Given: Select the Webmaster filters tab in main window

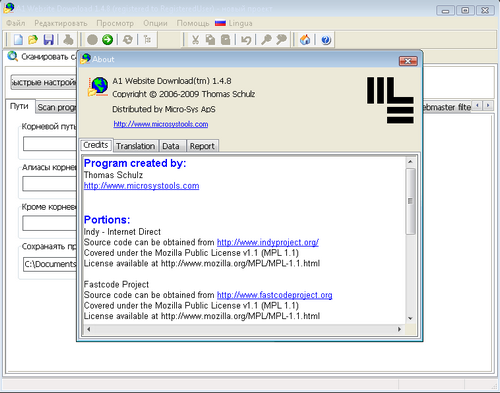Looking at the screenshot, I should [x=447, y=107].
